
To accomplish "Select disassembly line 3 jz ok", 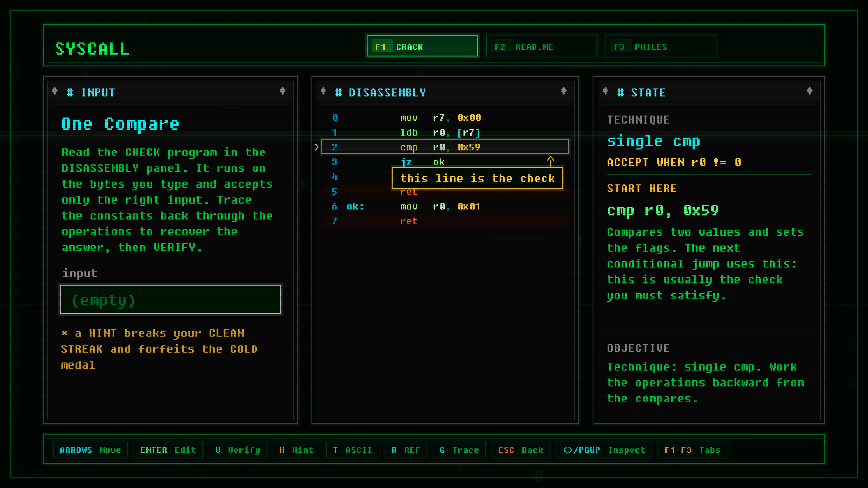I will coord(445,162).
